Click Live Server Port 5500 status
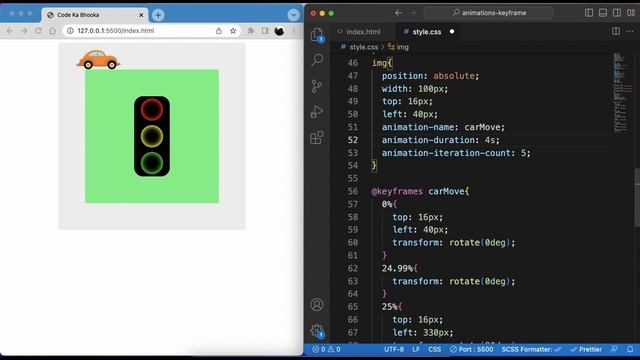Viewport: 640px width, 360px height. pos(471,349)
